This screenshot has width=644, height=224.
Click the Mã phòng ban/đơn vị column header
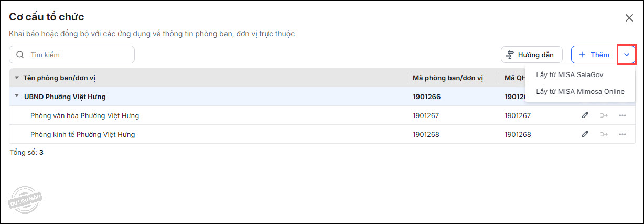[x=447, y=78]
